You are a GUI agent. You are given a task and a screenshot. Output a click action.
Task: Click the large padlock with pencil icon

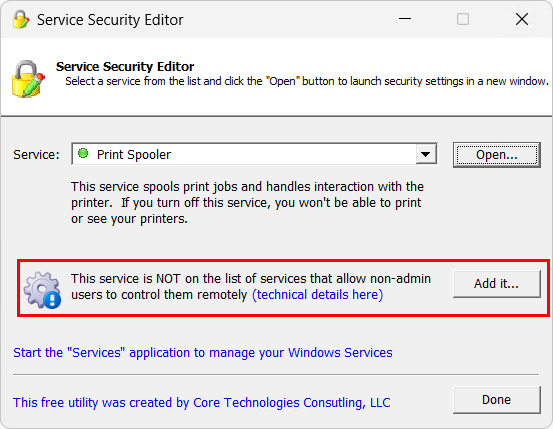tap(28, 79)
